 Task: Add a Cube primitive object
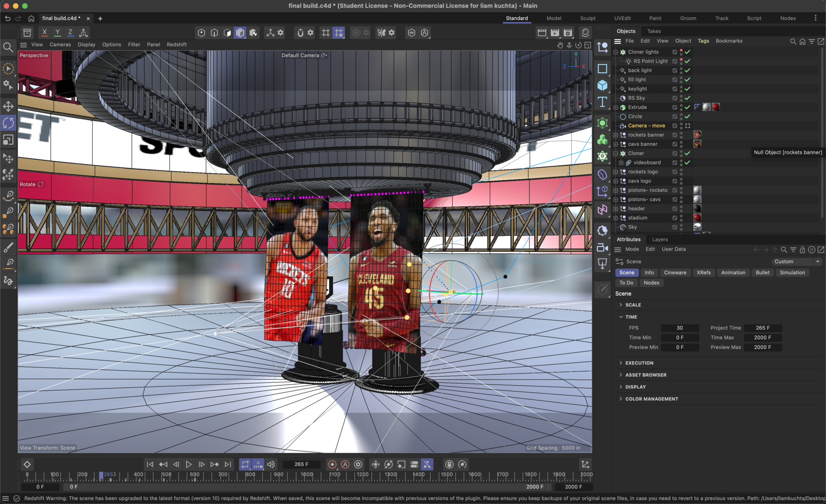pyautogui.click(x=602, y=85)
